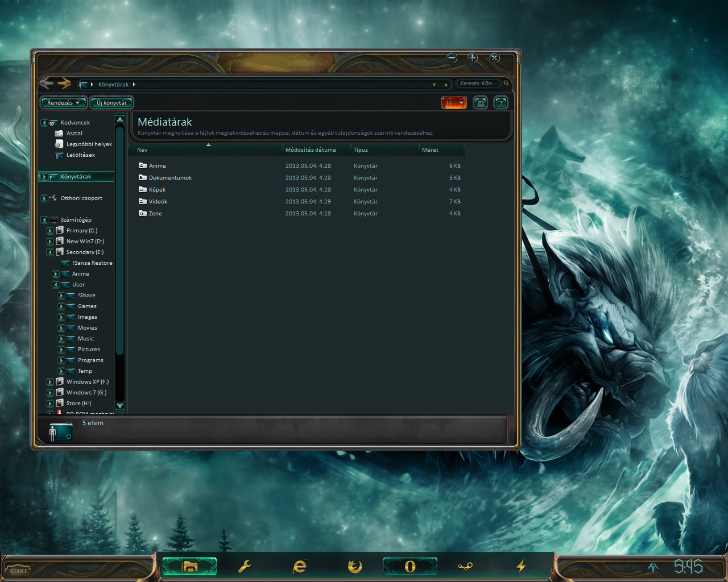Select the Images folder in tree
728x582 pixels.
(87, 317)
